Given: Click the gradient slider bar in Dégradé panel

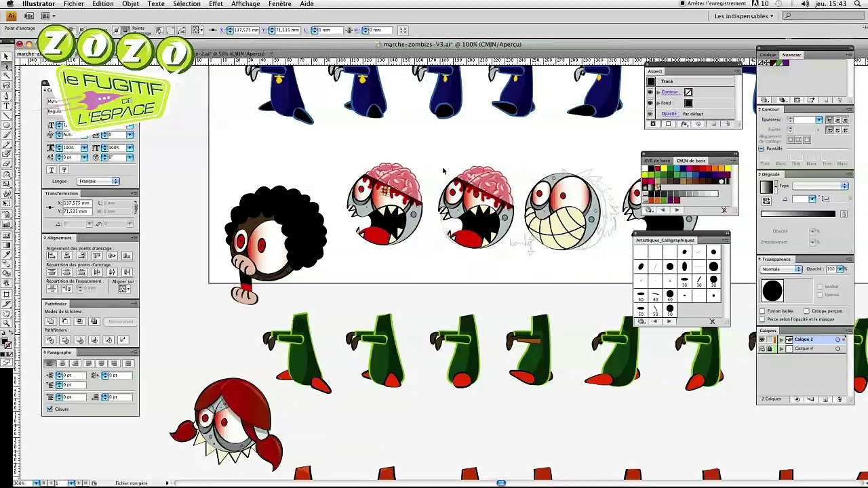Looking at the screenshot, I should point(798,214).
